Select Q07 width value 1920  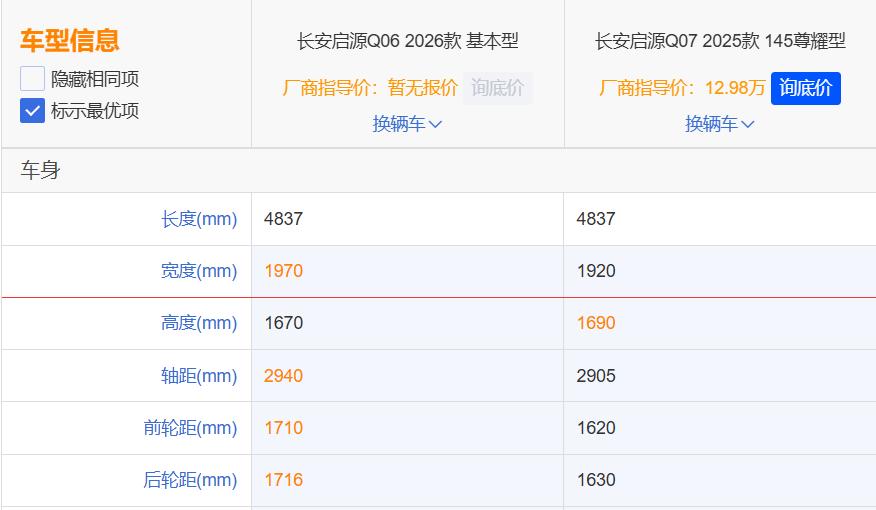tap(596, 271)
